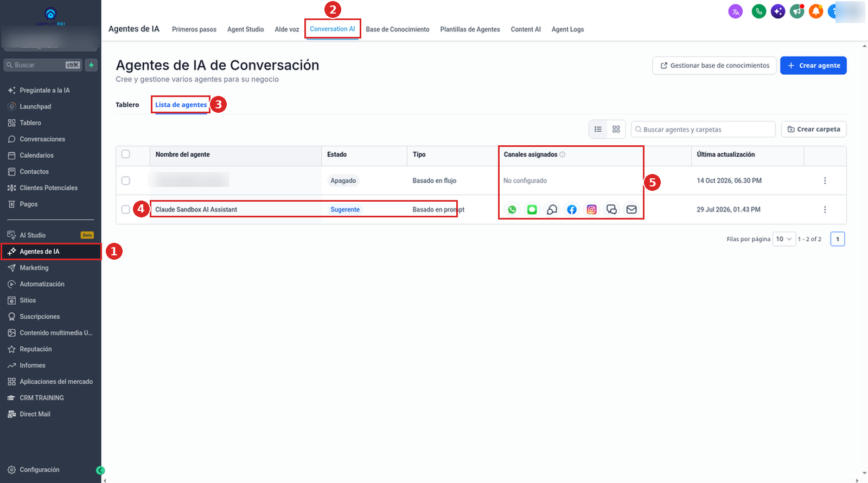868x483 pixels.
Task: Click the WhatsApp channel icon for Claude Sandbox
Action: [512, 209]
